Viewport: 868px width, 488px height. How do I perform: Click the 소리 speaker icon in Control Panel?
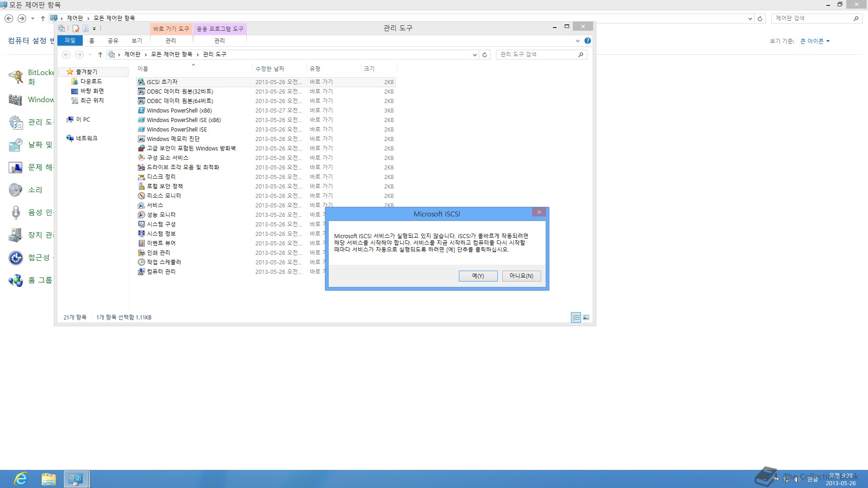point(16,190)
